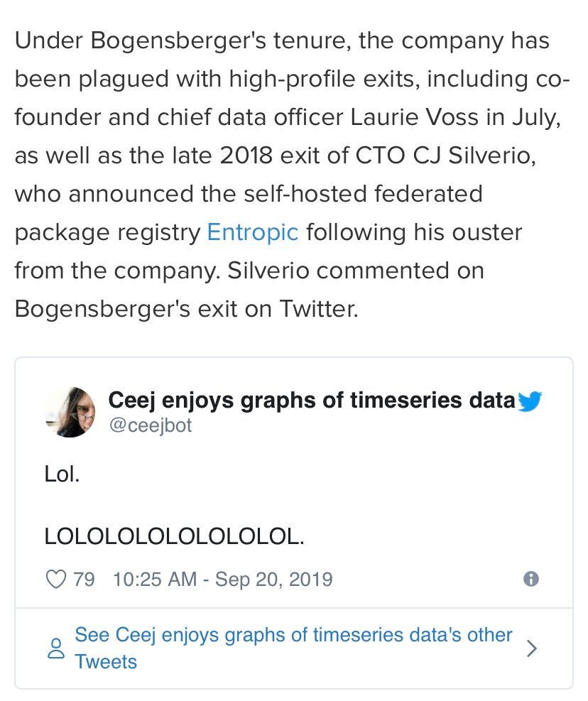This screenshot has width=588, height=701.
Task: Open the Entropic link
Action: coord(253,232)
